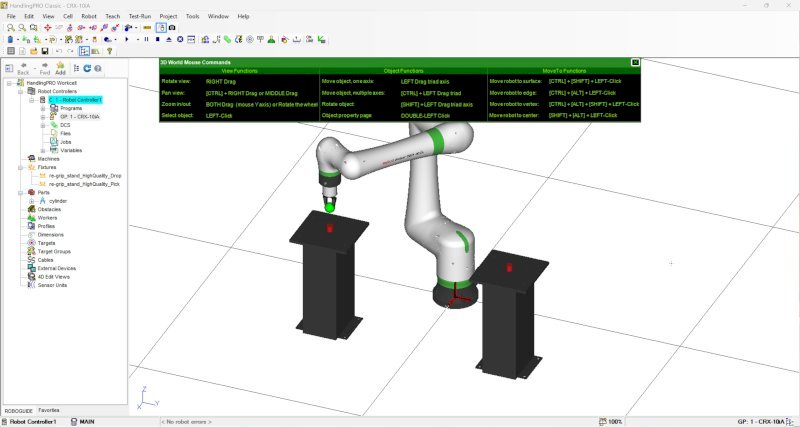
Task: Click the refresh icon in cell browser
Action: click(87, 68)
